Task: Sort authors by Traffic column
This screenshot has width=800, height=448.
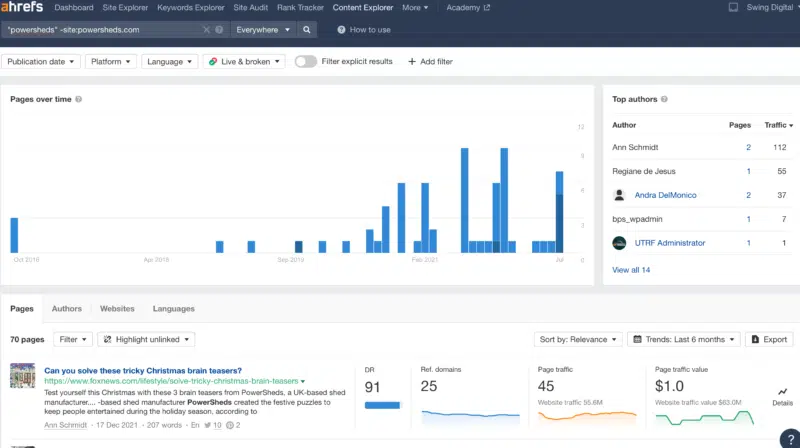Action: (779, 125)
